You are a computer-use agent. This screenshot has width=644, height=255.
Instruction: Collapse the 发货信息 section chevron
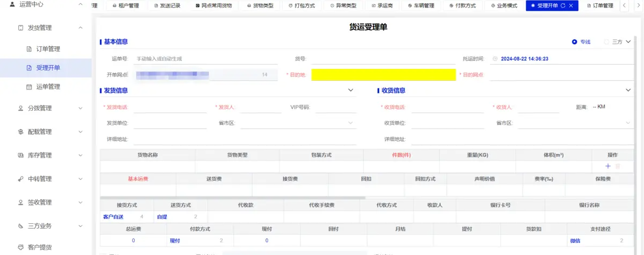351,90
